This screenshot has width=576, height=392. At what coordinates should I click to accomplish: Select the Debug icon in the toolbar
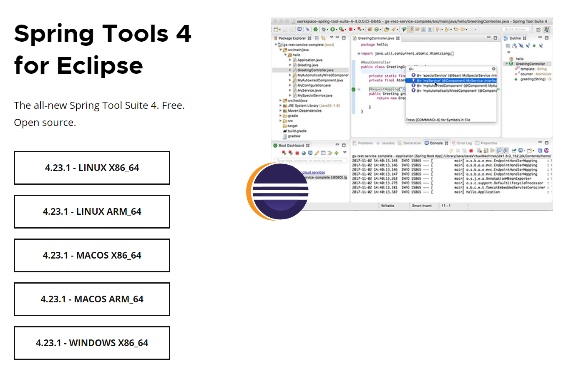coord(324,29)
